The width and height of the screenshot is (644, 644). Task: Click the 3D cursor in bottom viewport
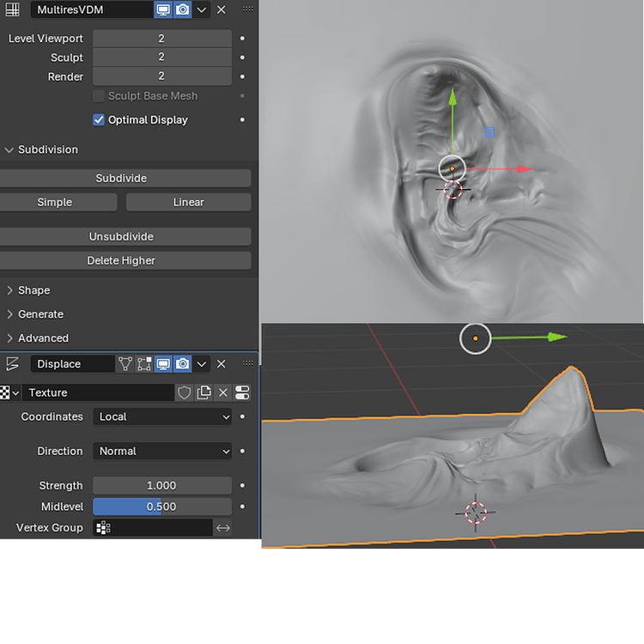coord(476,513)
